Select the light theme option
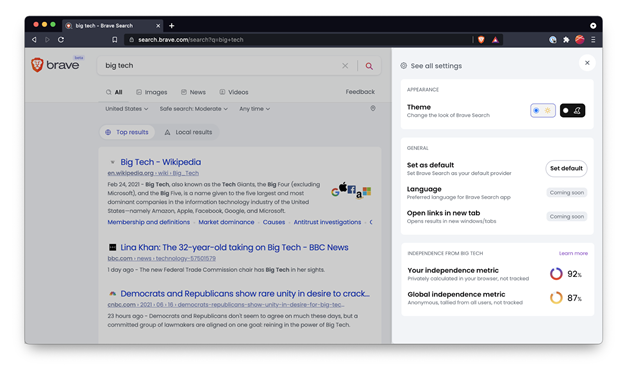 [x=543, y=111]
